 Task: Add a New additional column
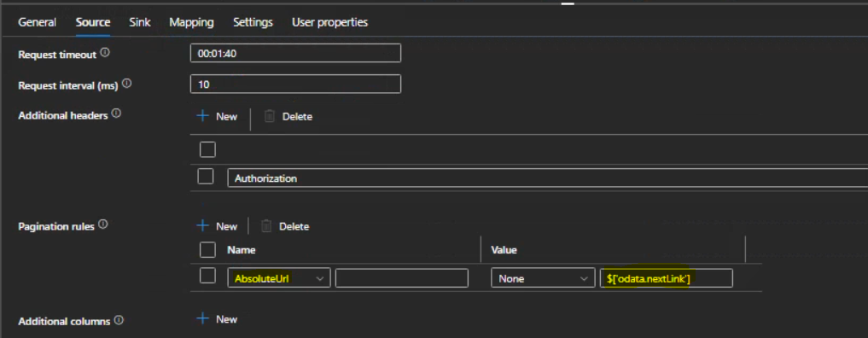tap(218, 319)
